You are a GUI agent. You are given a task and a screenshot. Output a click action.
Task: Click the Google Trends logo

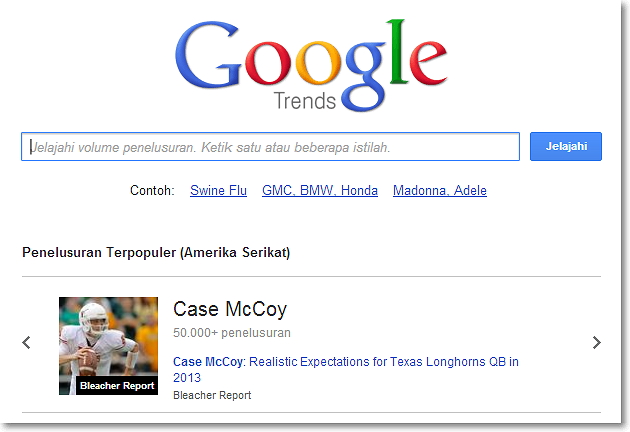point(311,66)
